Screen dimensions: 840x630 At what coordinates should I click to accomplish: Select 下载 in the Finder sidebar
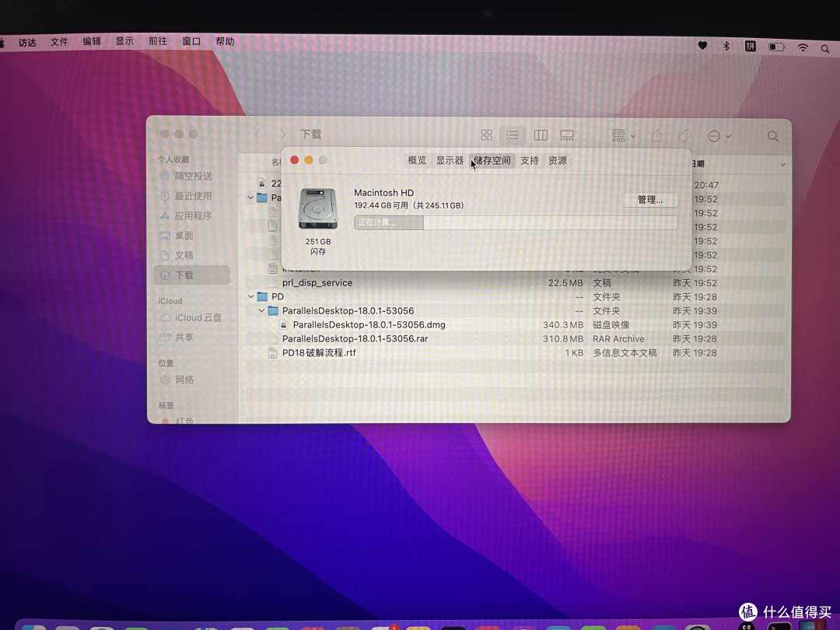click(192, 275)
